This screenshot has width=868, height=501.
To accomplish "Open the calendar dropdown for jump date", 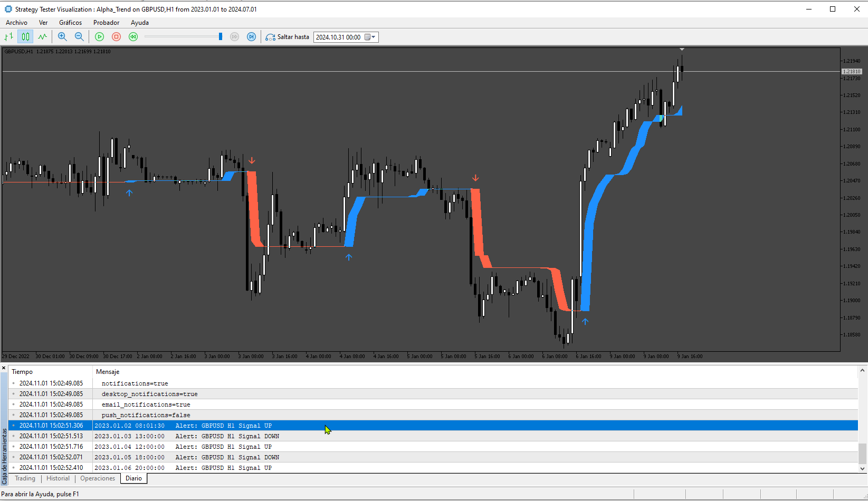I will (370, 37).
